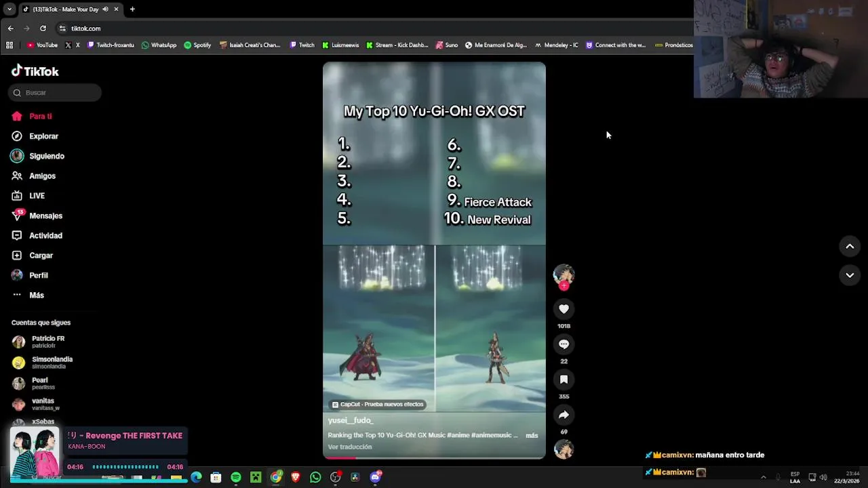Seek on the video progress bar
Image resolution: width=868 pixels, height=488 pixels.
434,457
